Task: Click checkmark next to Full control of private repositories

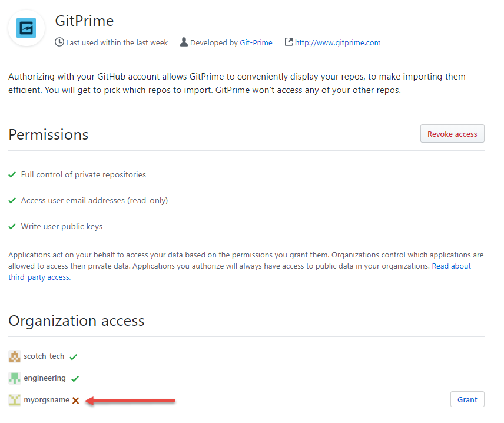Action: tap(12, 174)
